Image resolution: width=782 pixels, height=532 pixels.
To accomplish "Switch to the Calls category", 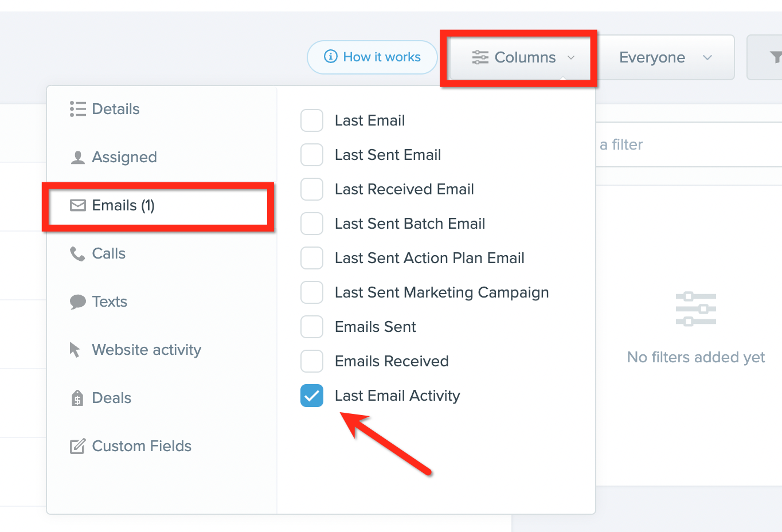I will [108, 253].
